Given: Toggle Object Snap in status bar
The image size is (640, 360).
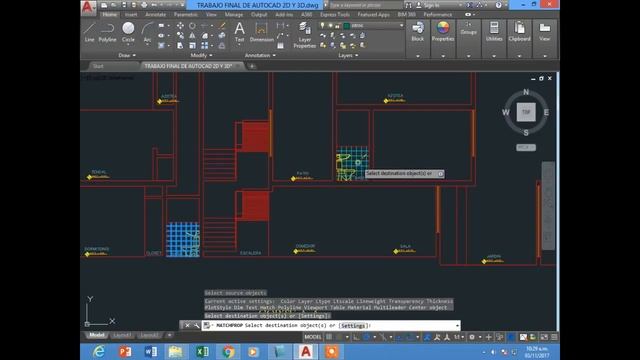Looking at the screenshot, I should click(x=411, y=337).
